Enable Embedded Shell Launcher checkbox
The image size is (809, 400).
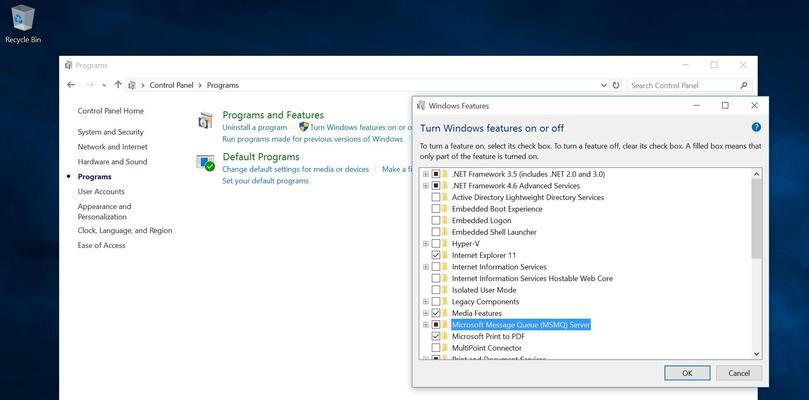[436, 232]
